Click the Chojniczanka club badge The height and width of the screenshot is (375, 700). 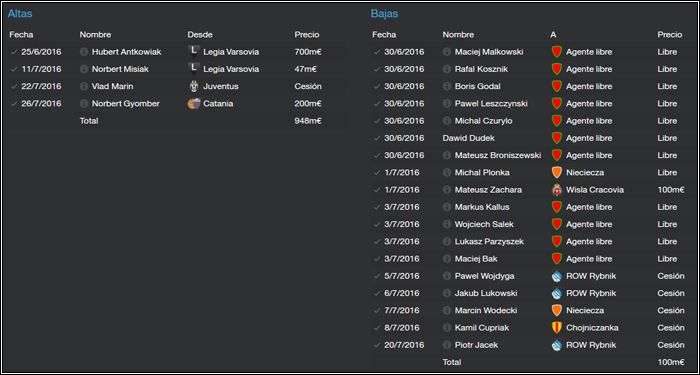(x=556, y=328)
